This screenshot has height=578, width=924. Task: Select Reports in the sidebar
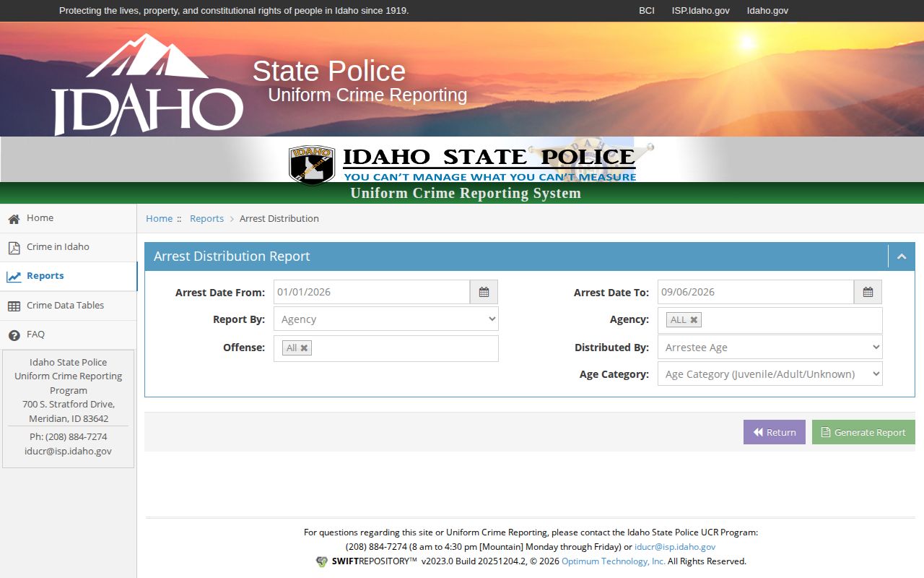pyautogui.click(x=69, y=276)
